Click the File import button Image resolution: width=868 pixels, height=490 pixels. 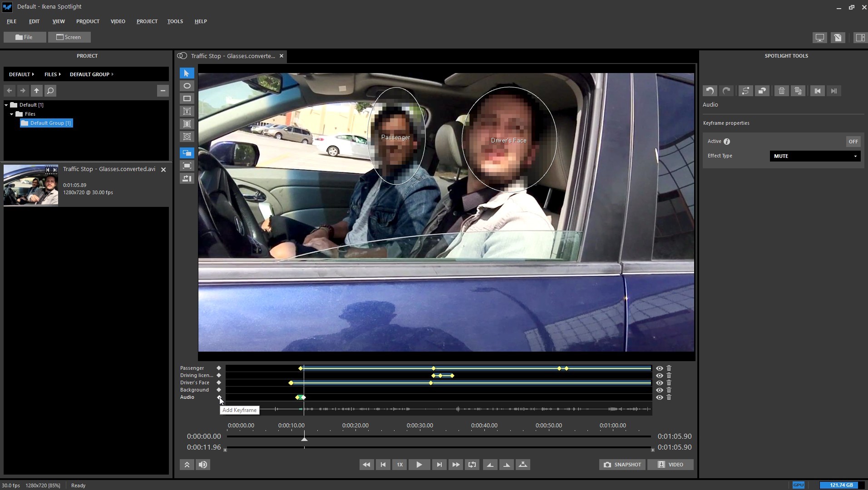coord(25,37)
